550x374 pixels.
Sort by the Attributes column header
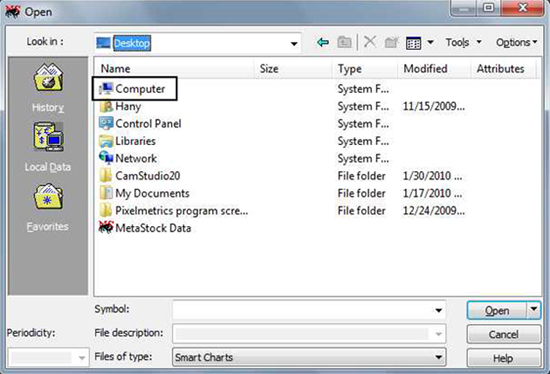[x=503, y=69]
